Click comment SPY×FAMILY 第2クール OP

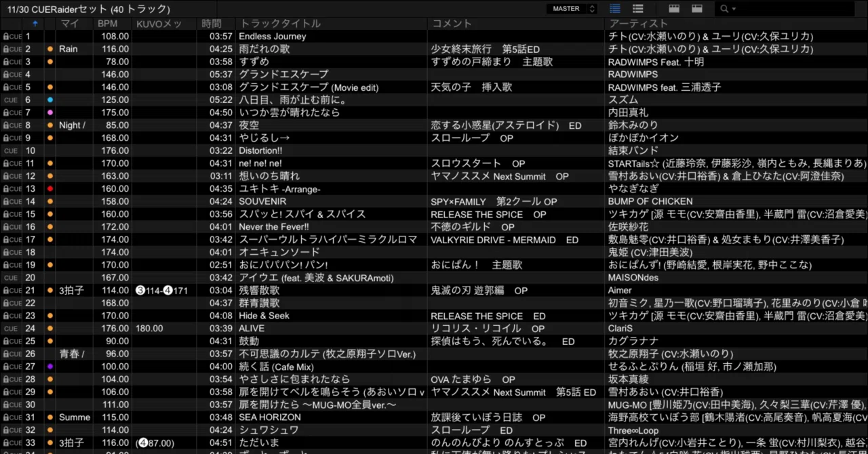coord(494,202)
